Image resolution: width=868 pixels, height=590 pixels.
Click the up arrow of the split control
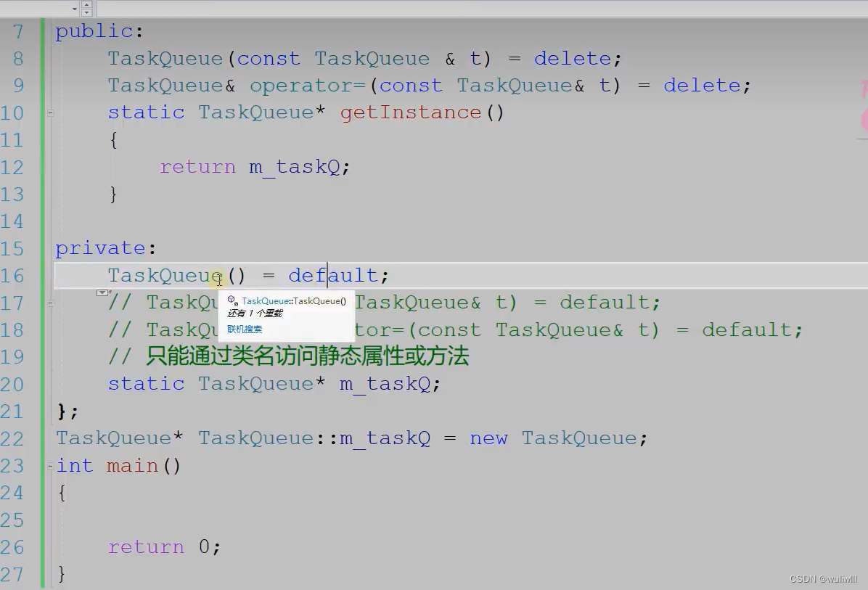(x=86, y=4)
